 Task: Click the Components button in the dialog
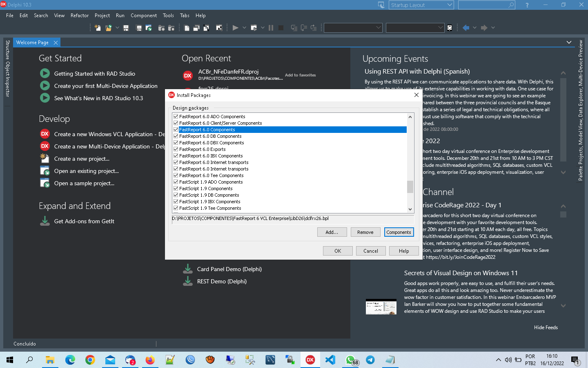click(x=399, y=232)
